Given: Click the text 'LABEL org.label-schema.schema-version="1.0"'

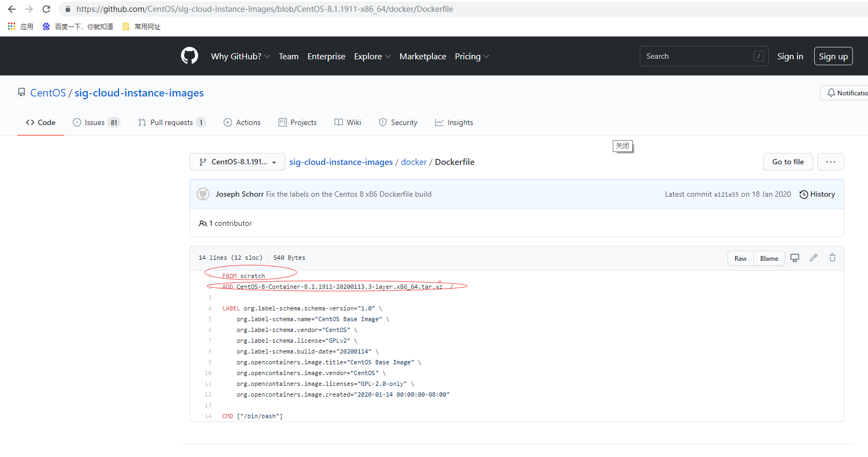Looking at the screenshot, I should pos(299,308).
